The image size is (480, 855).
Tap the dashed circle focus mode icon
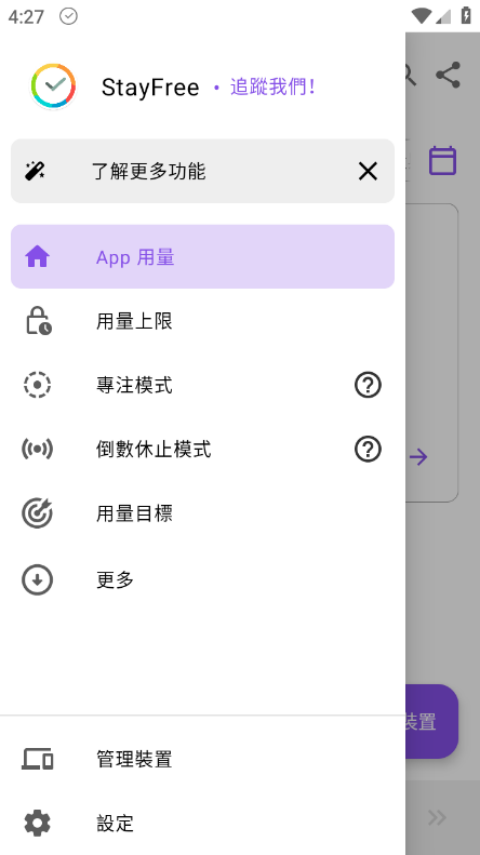click(37, 385)
